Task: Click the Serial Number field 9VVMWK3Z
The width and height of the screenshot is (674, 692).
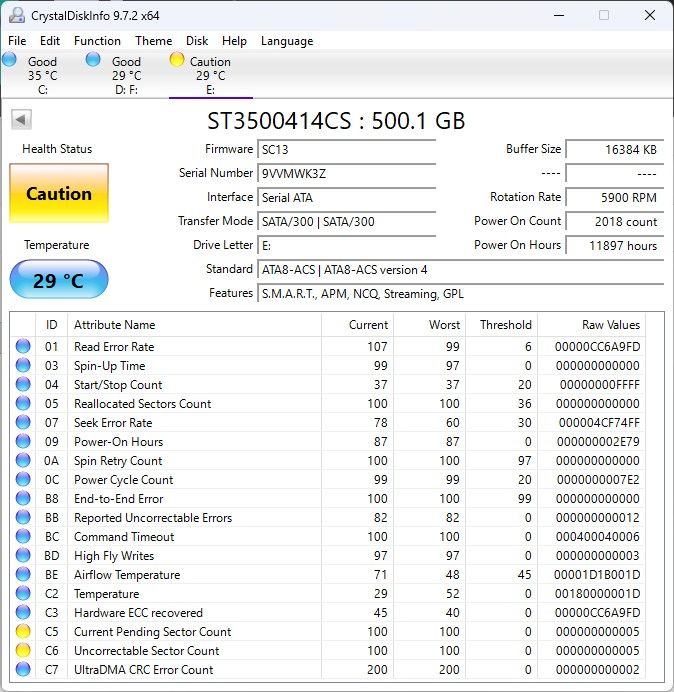Action: [x=346, y=173]
